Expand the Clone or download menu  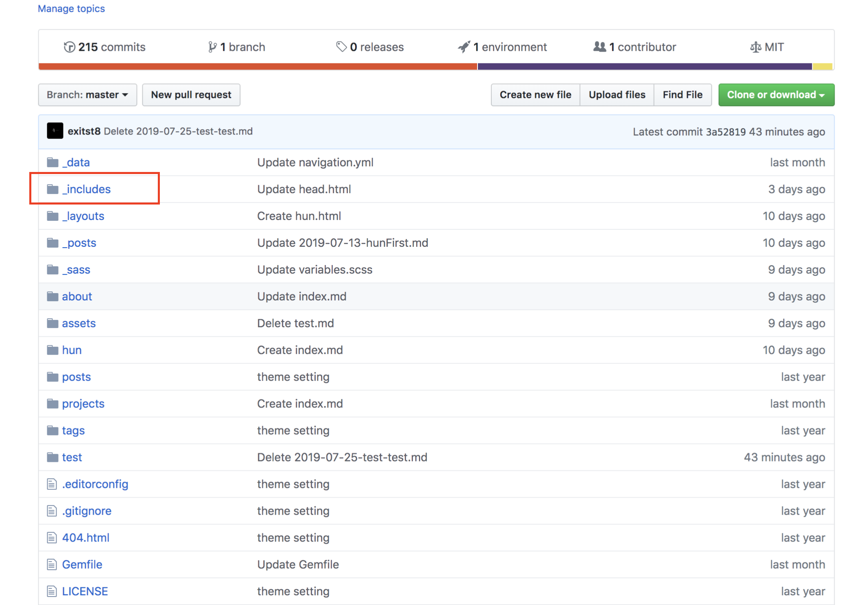tap(776, 95)
